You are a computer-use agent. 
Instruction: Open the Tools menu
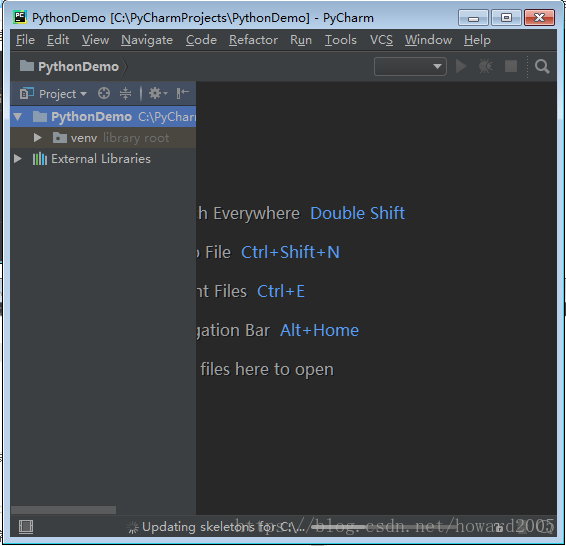[340, 40]
